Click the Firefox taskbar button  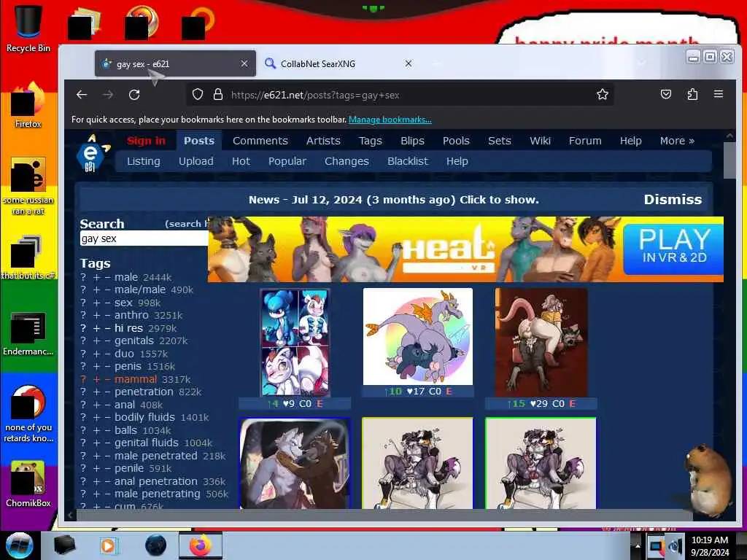[201, 545]
